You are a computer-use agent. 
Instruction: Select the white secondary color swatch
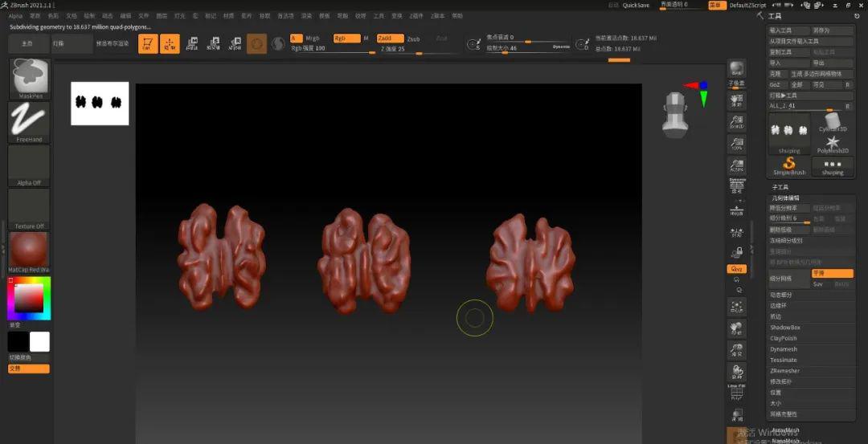(39, 342)
